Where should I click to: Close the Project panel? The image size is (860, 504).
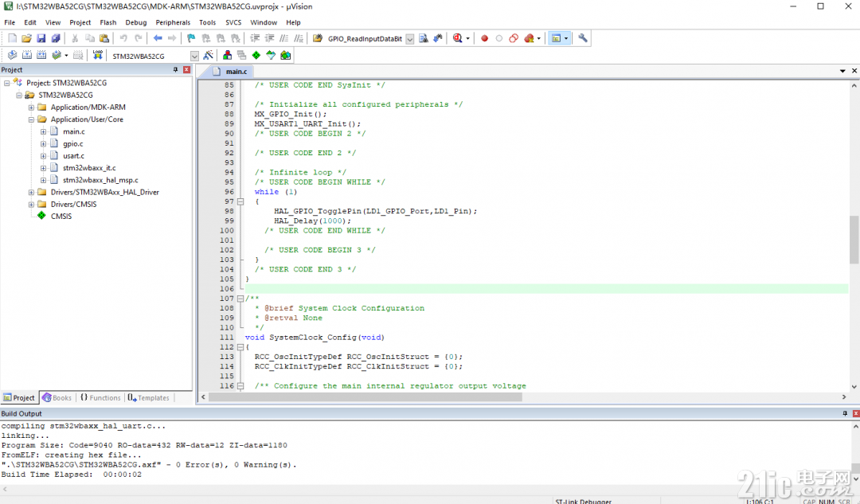[x=187, y=69]
